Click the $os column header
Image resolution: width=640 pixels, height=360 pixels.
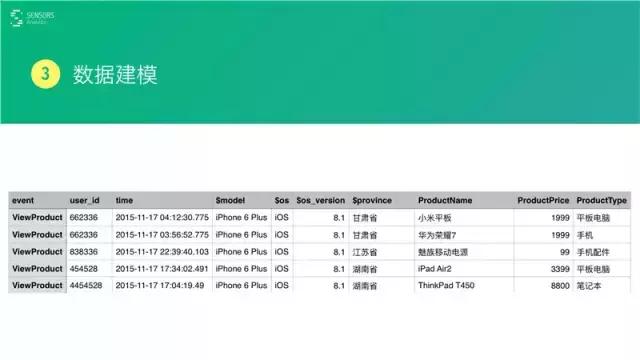(x=282, y=200)
